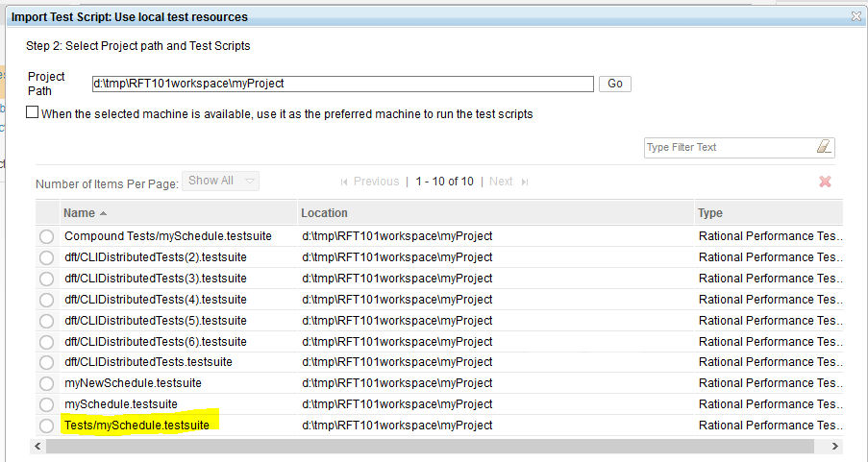Click the scrollbar right arrow
The width and height of the screenshot is (868, 462).
[834, 446]
